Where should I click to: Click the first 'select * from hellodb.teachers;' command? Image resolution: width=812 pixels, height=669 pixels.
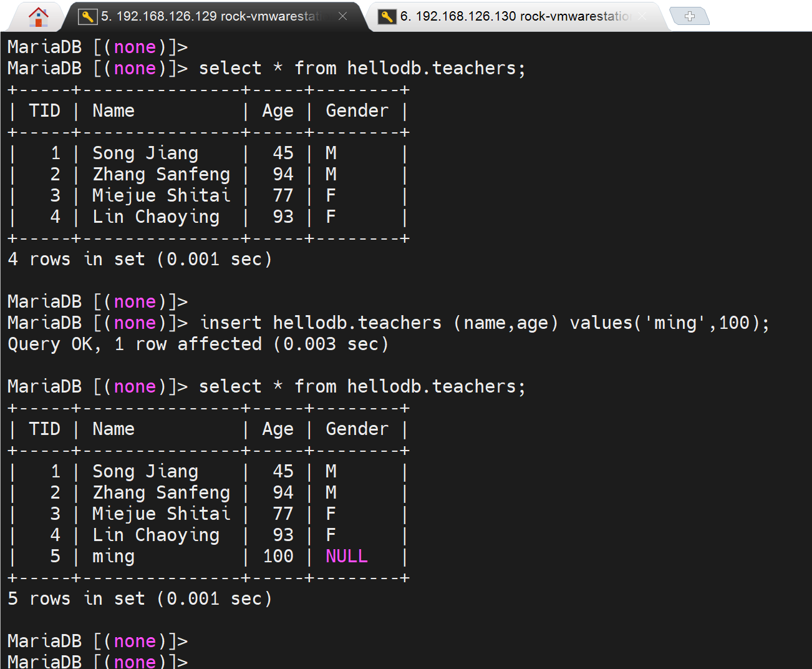362,69
